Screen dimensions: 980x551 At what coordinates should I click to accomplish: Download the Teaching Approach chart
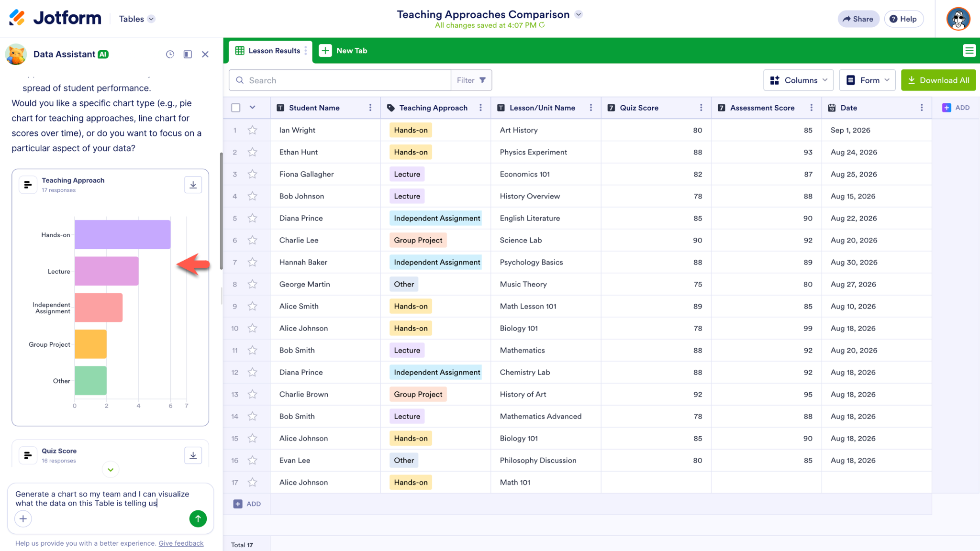pos(193,185)
